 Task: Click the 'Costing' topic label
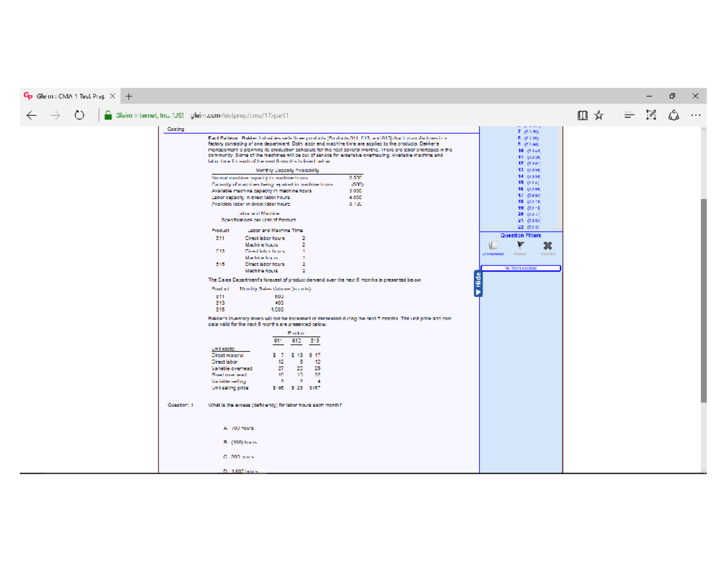[175, 129]
